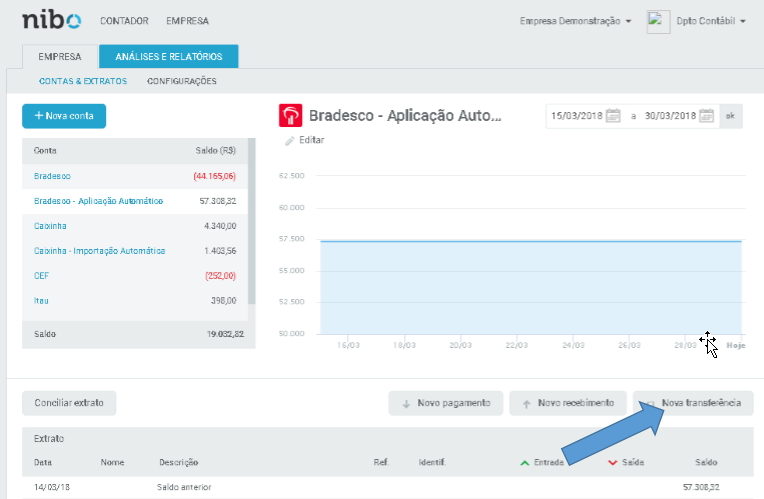The height and width of the screenshot is (499, 764).
Task: Click Conciliar extrato button
Action: (x=69, y=403)
